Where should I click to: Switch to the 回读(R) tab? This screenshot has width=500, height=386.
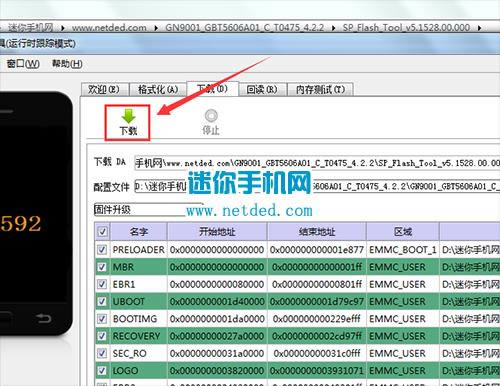[262, 89]
